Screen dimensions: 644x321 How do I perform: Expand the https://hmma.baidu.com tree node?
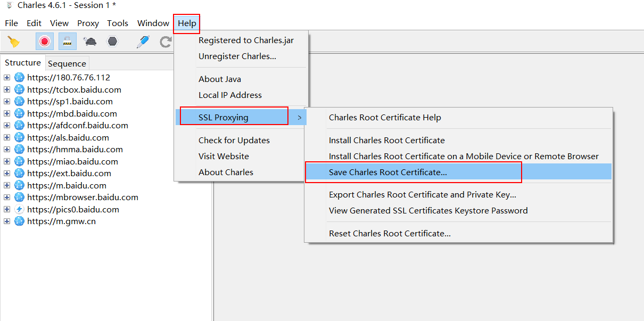pyautogui.click(x=7, y=149)
